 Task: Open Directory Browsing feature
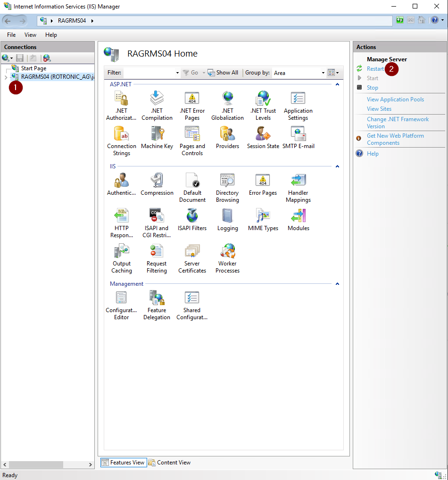point(227,188)
